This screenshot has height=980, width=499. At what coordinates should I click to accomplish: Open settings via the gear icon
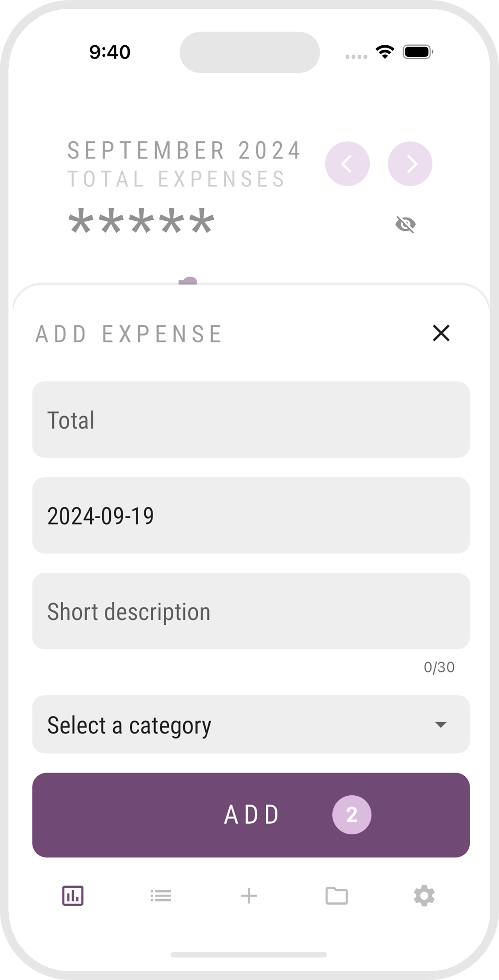pos(424,896)
